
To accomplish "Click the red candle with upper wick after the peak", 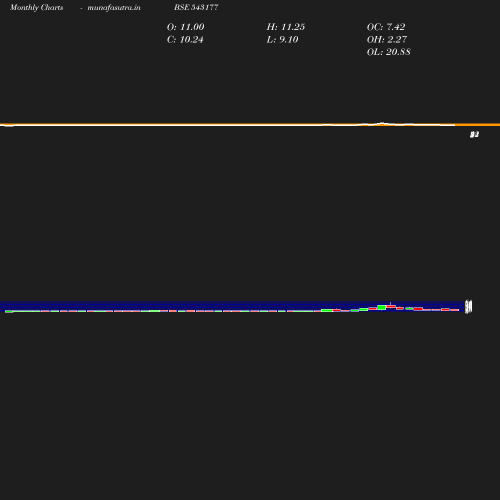I will click(x=391, y=306).
